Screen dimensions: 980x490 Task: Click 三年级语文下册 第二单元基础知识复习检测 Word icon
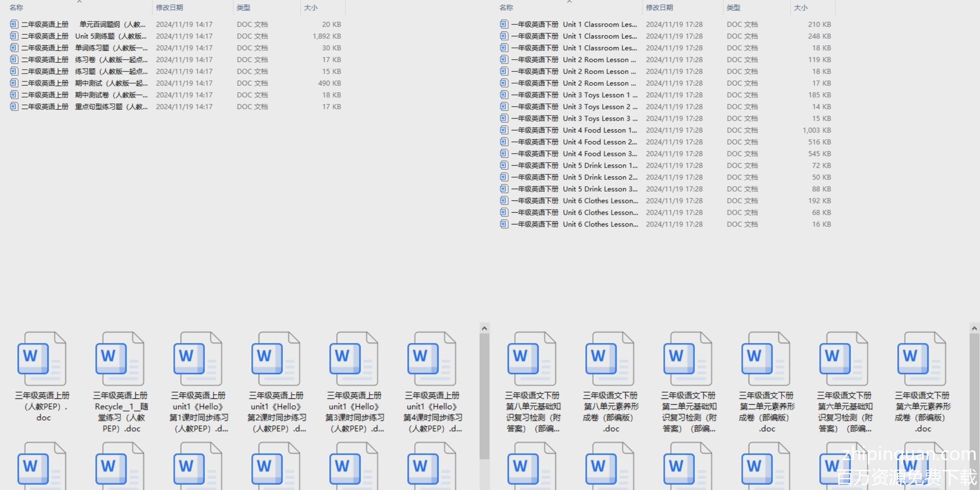(687, 359)
